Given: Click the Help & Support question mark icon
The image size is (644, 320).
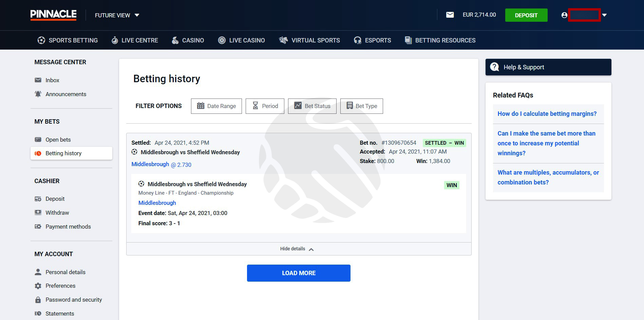Looking at the screenshot, I should coord(495,67).
